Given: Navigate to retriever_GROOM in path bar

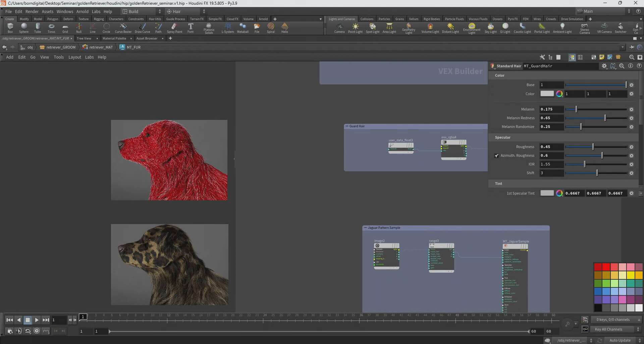Looking at the screenshot, I should pos(61,47).
